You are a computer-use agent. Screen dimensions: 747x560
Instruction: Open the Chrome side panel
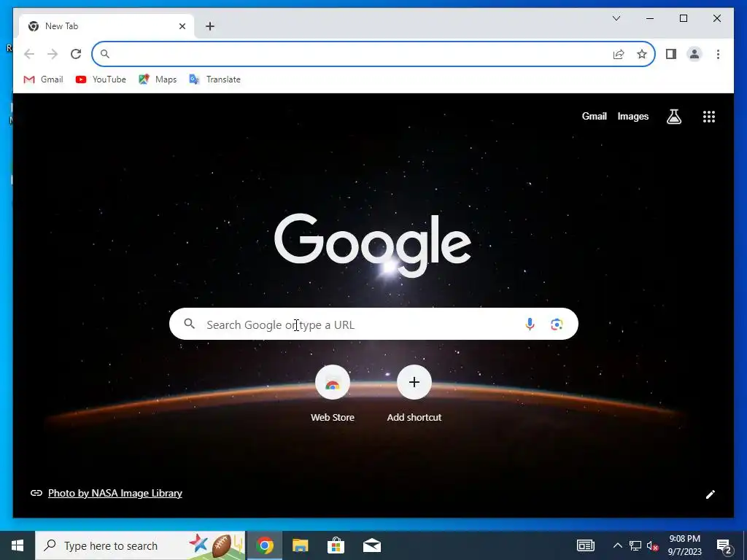pyautogui.click(x=671, y=54)
